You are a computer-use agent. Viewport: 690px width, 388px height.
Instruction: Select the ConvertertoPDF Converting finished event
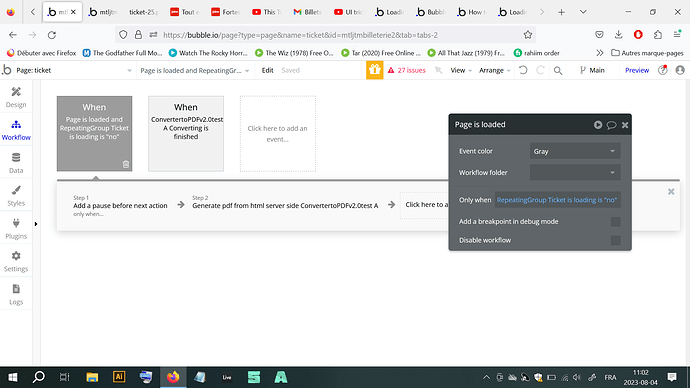tap(186, 134)
